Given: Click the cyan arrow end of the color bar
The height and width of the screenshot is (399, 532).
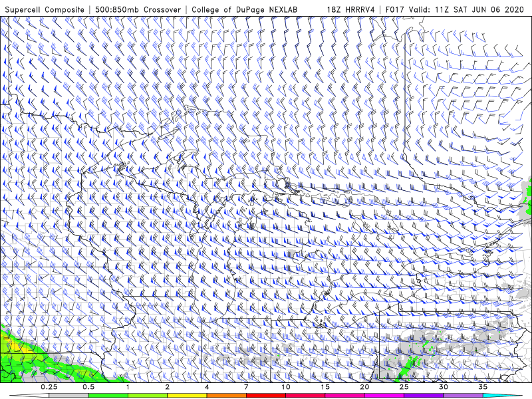Looking at the screenshot, I should 502,396.
